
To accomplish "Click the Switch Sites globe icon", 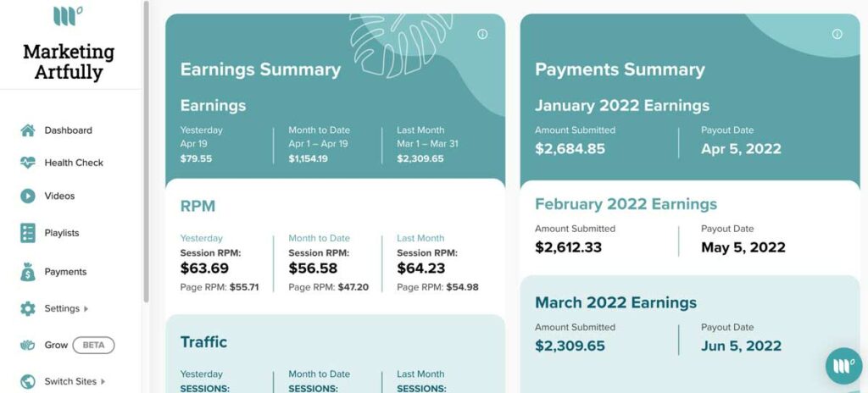I will [28, 381].
